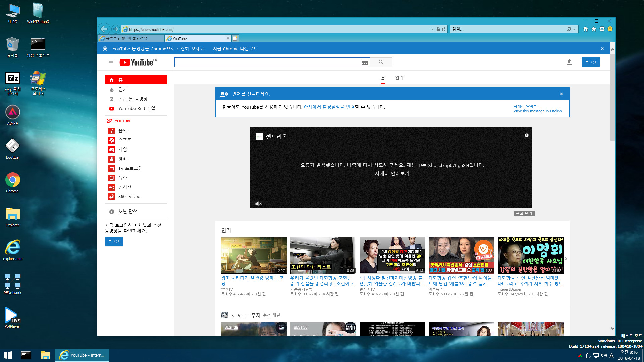Open YouTube Red 가입 sidebar item

(x=136, y=109)
